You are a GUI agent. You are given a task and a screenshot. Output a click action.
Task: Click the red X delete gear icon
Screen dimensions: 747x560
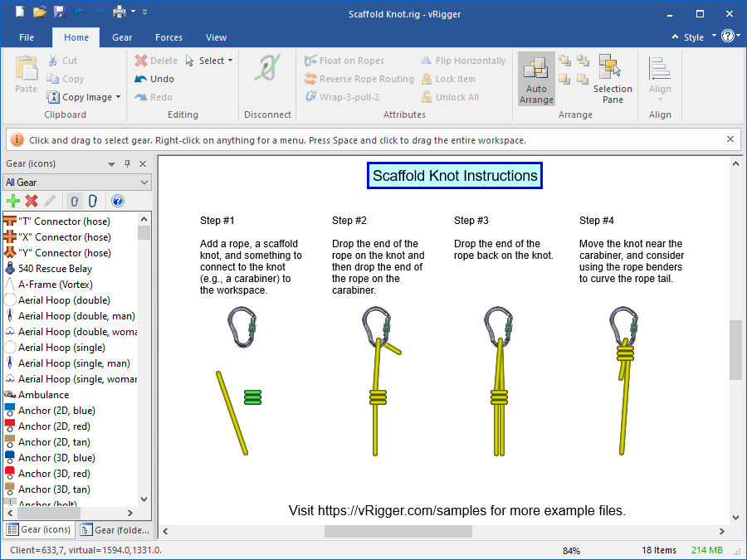pyautogui.click(x=32, y=201)
